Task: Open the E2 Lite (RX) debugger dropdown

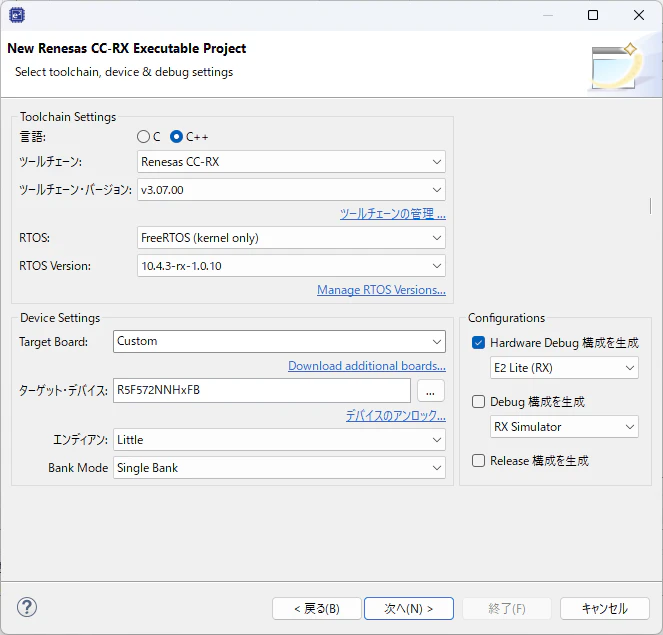Action: (564, 368)
